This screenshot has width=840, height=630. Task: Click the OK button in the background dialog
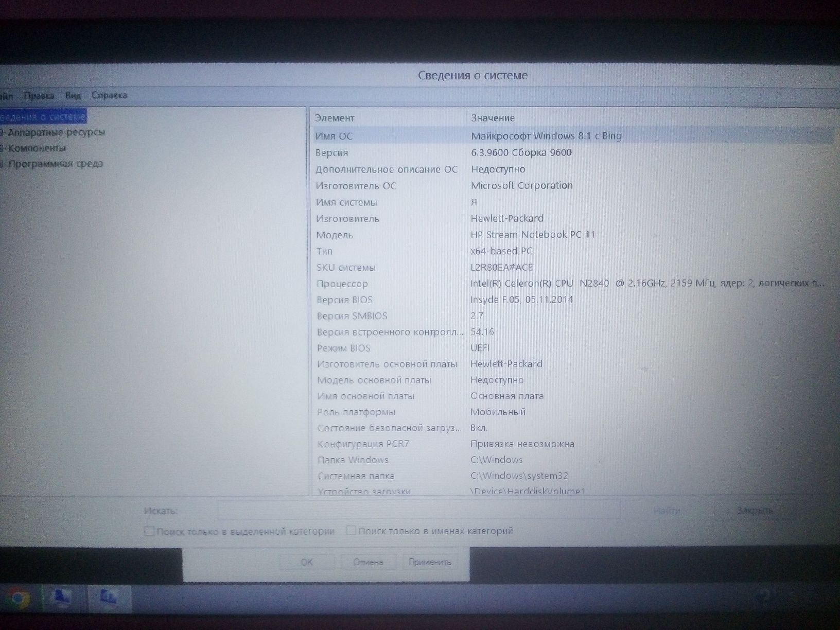tap(307, 562)
